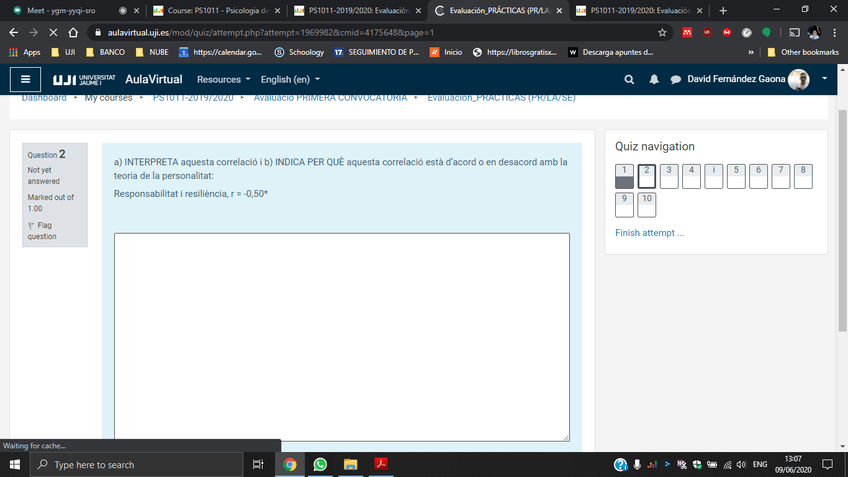Go to quiz question 1
This screenshot has height=477, width=848.
coord(624,176)
